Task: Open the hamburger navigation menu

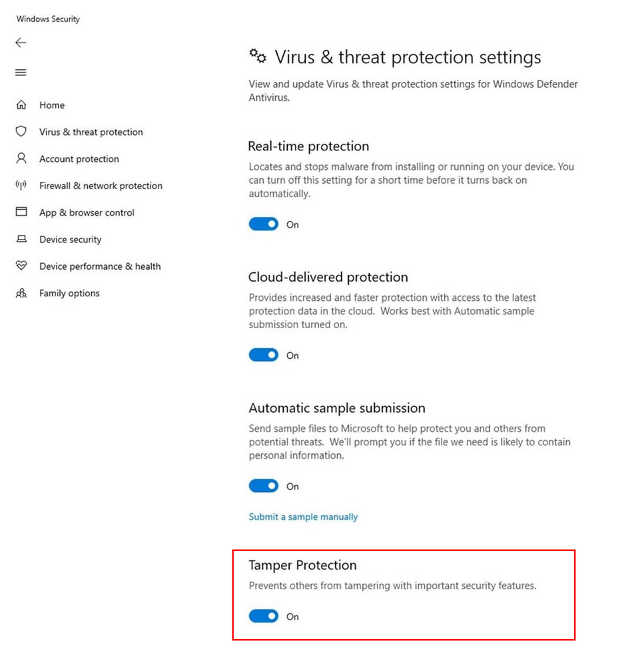Action: (x=21, y=73)
